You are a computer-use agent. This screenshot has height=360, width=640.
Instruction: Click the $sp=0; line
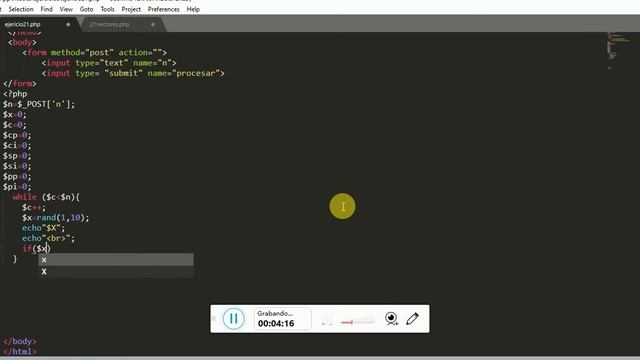(17, 156)
